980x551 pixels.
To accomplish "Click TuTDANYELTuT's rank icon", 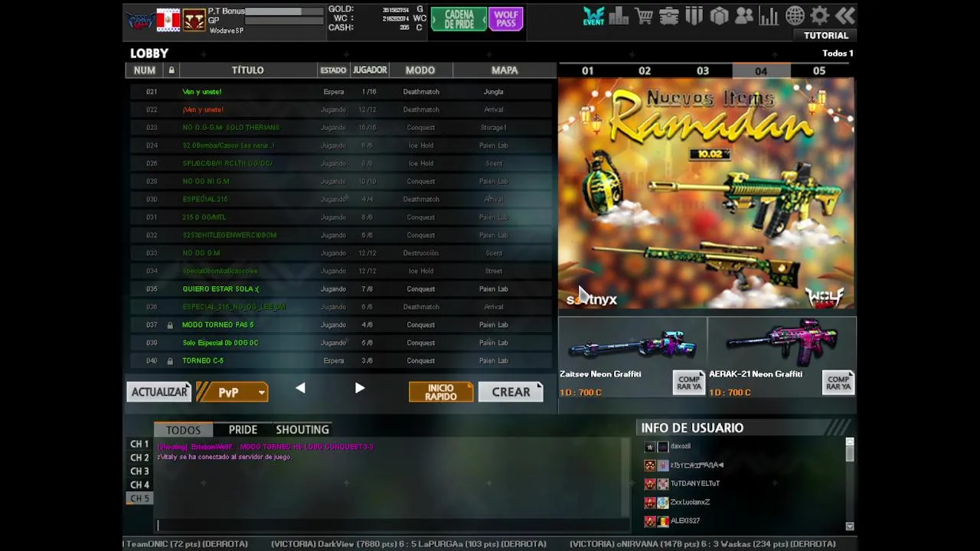I will (x=650, y=484).
